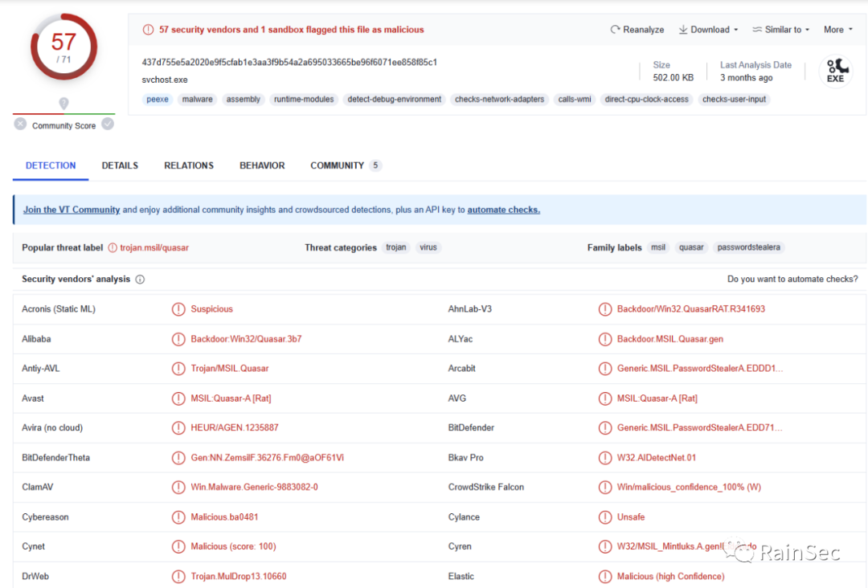Click the alert icon in the ClamAV row
The height and width of the screenshot is (588, 868).
click(178, 488)
